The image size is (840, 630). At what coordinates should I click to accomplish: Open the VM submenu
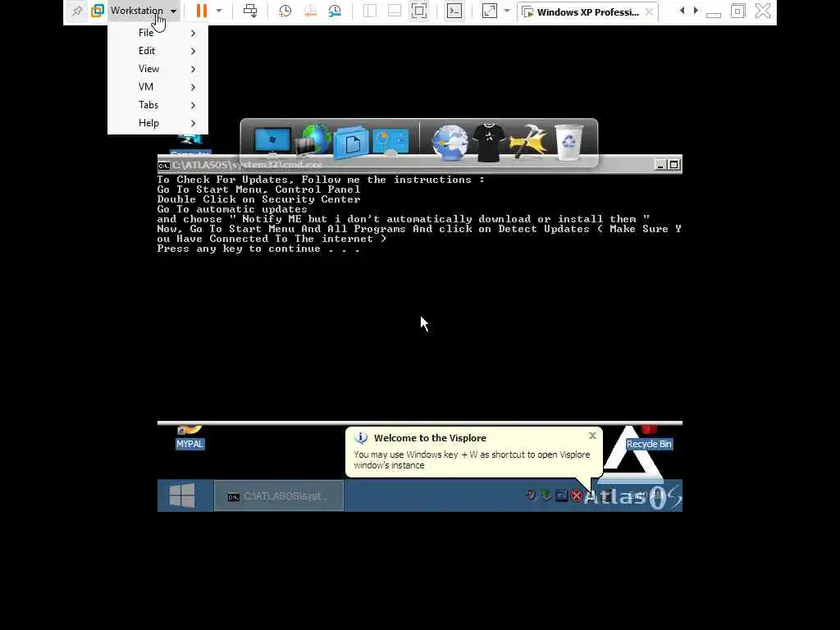click(x=157, y=87)
